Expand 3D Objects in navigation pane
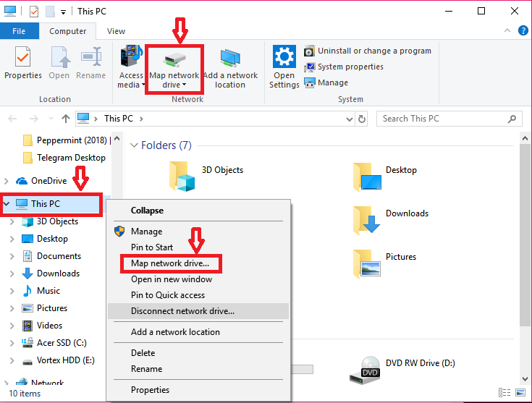 12,221
